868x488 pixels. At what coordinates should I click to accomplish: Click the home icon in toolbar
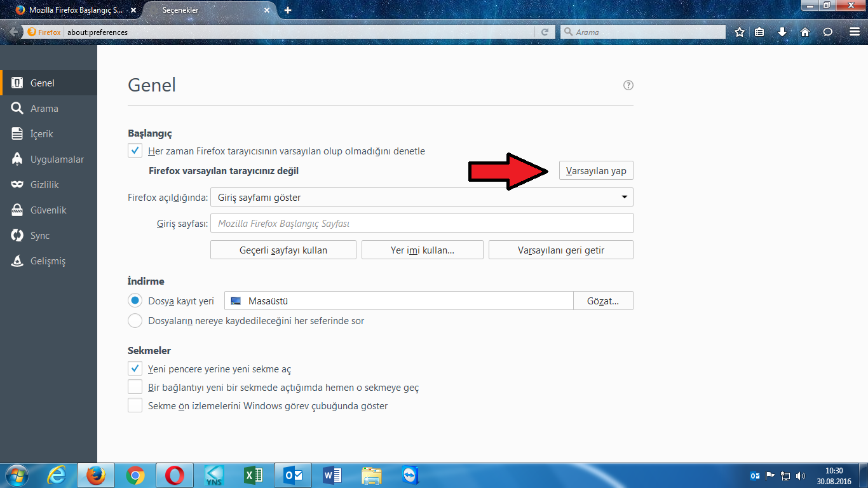coord(805,32)
